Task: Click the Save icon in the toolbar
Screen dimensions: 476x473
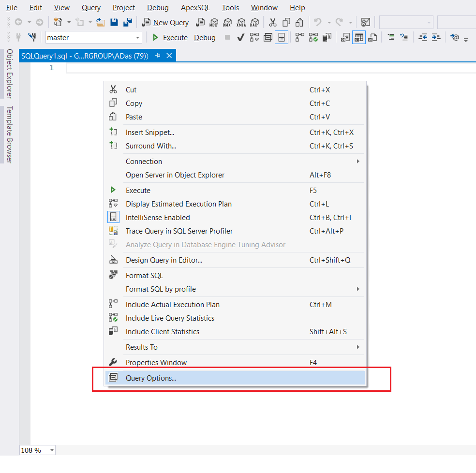Action: pyautogui.click(x=114, y=22)
